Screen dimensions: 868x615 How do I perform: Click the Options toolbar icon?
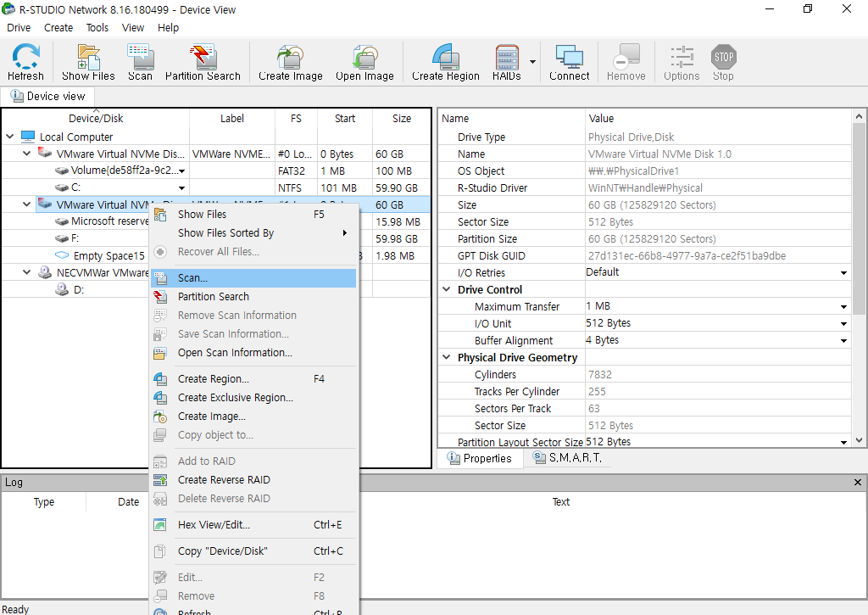[682, 62]
